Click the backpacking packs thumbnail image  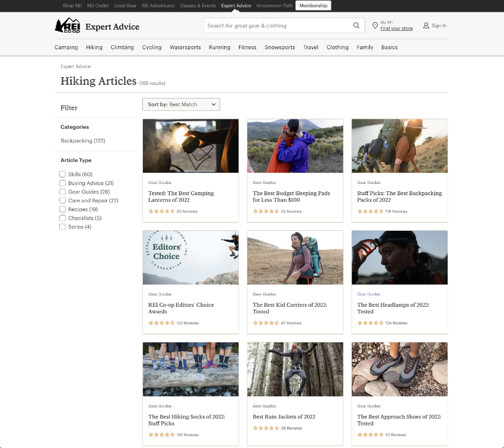pyautogui.click(x=400, y=146)
